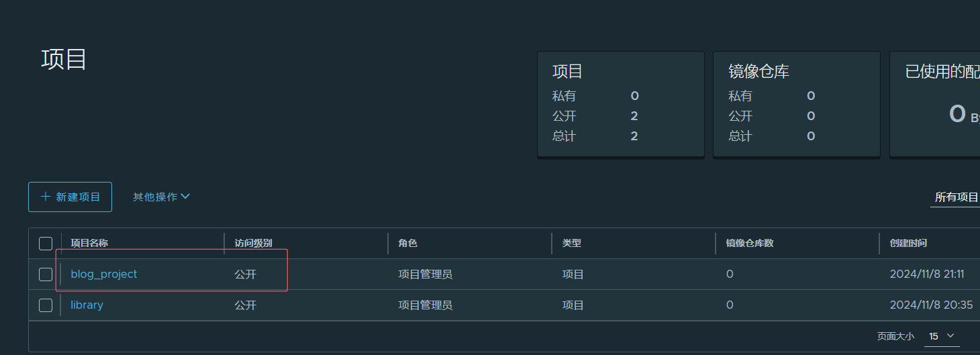Click the 角色 column header
Screen dimensions: 980x355
(x=407, y=243)
